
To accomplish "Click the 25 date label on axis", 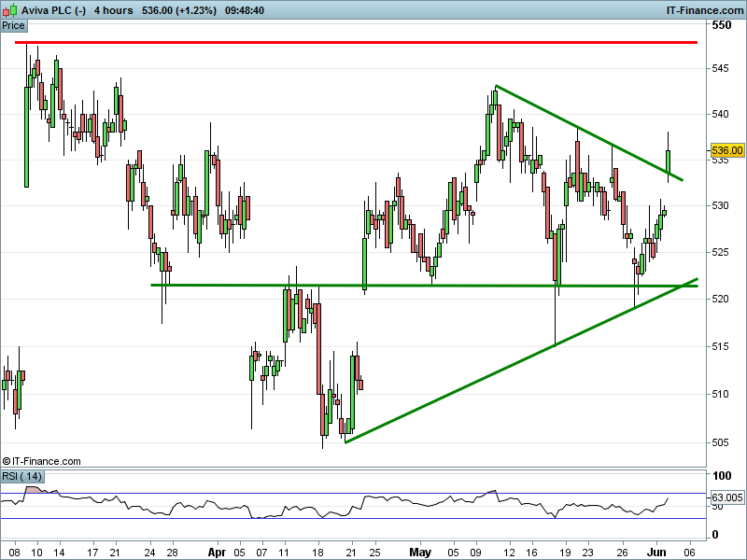I will pos(374,553).
